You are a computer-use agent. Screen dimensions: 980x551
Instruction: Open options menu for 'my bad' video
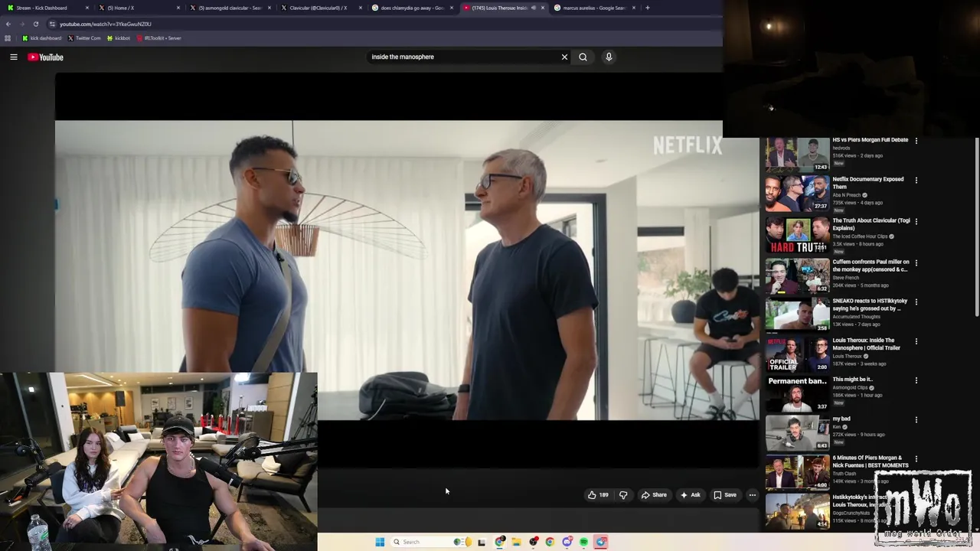click(916, 420)
